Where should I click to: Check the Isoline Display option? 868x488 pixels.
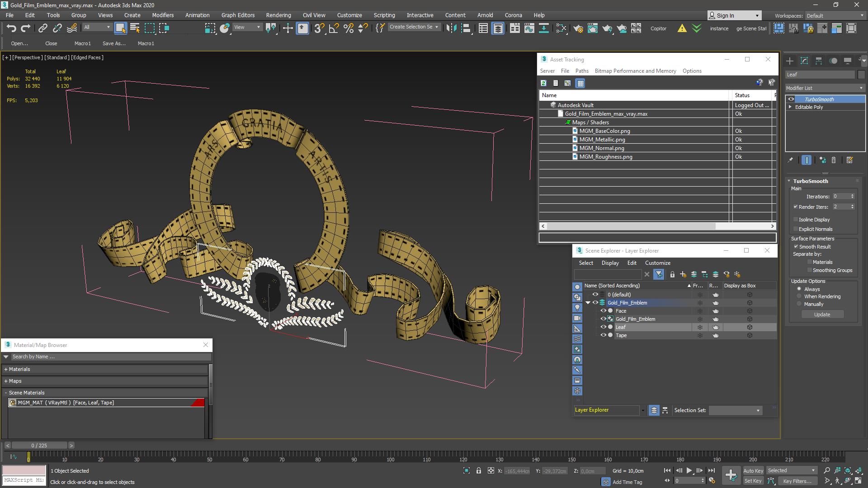click(795, 220)
